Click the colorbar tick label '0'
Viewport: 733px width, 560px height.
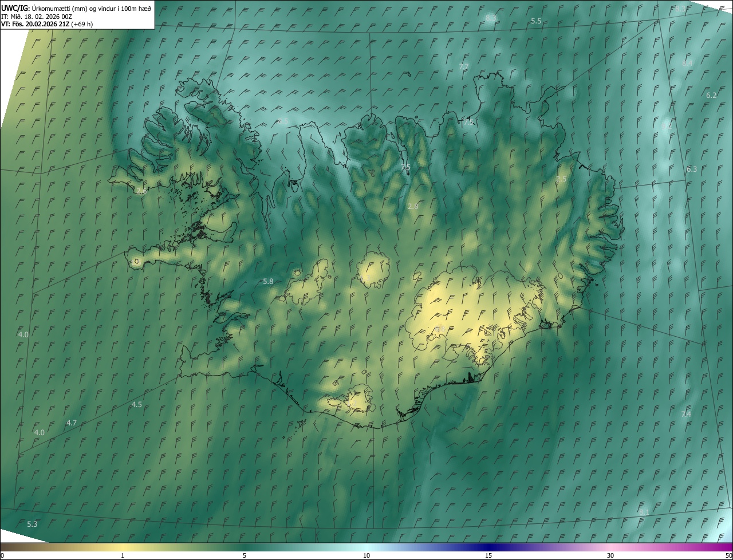2,555
